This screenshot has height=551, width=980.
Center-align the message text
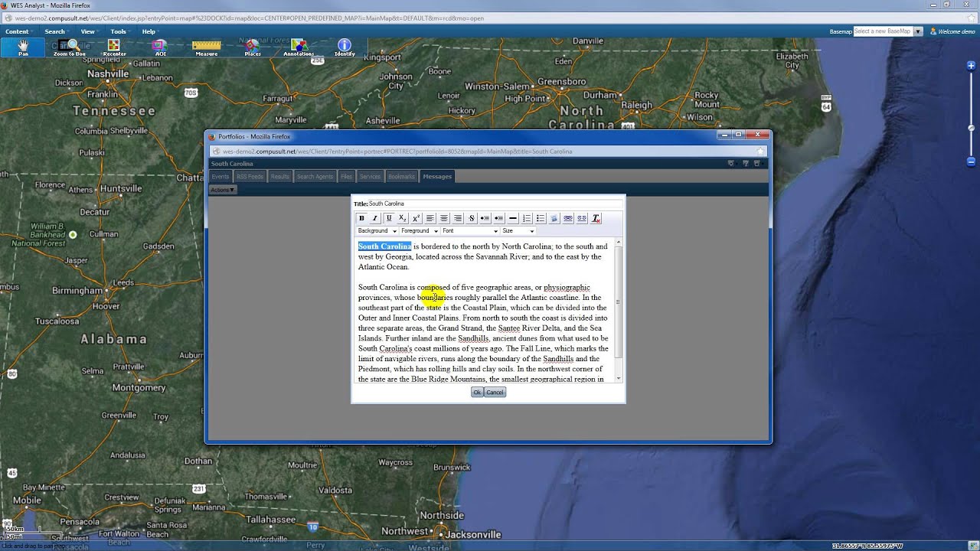pos(444,218)
